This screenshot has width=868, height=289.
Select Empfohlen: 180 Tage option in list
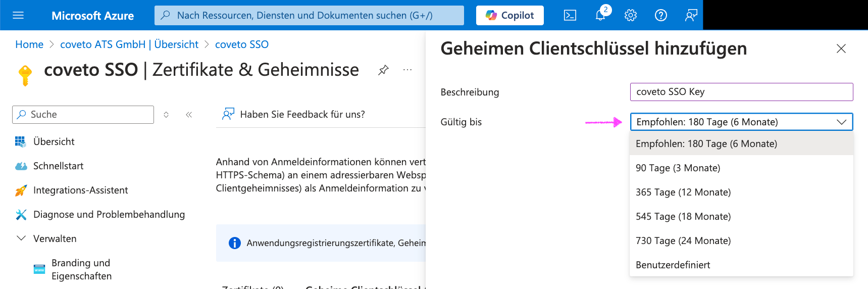tap(741, 143)
